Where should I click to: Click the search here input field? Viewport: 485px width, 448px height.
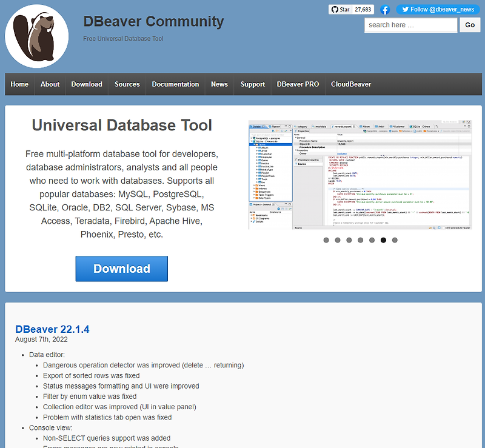(x=410, y=25)
